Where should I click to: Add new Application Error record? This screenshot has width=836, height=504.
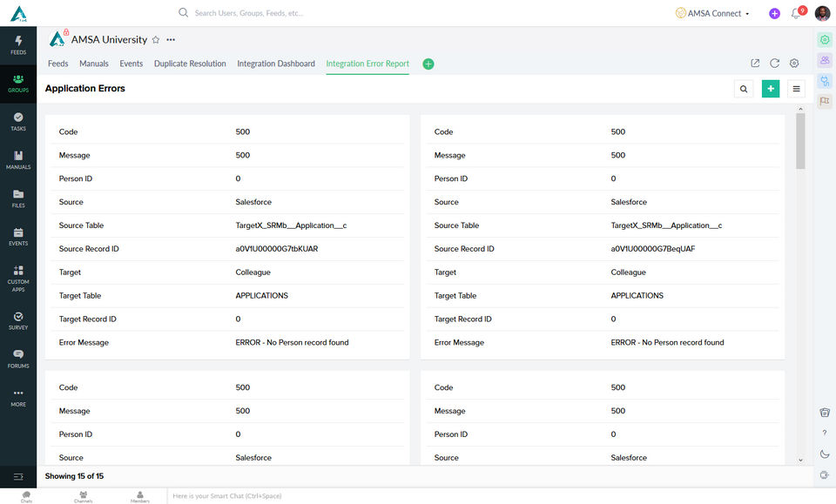771,89
